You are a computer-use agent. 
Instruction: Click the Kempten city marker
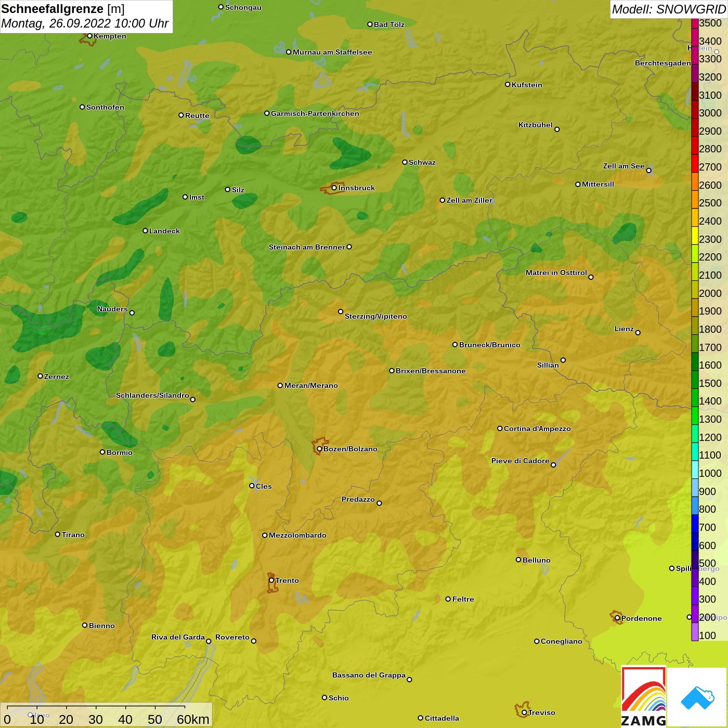coord(89,36)
